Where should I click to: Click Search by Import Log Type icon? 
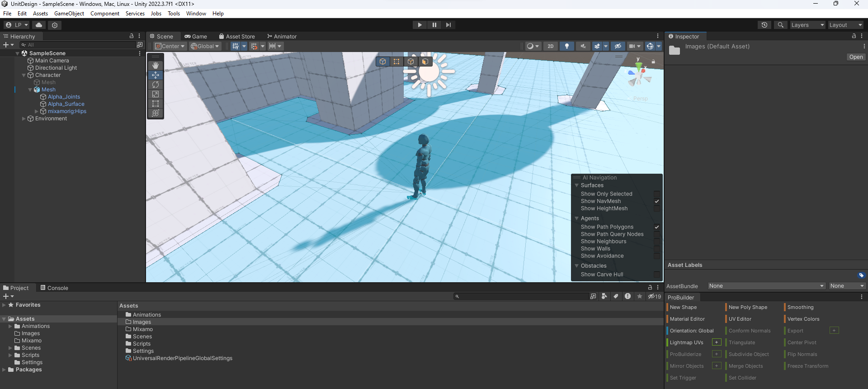(x=627, y=296)
